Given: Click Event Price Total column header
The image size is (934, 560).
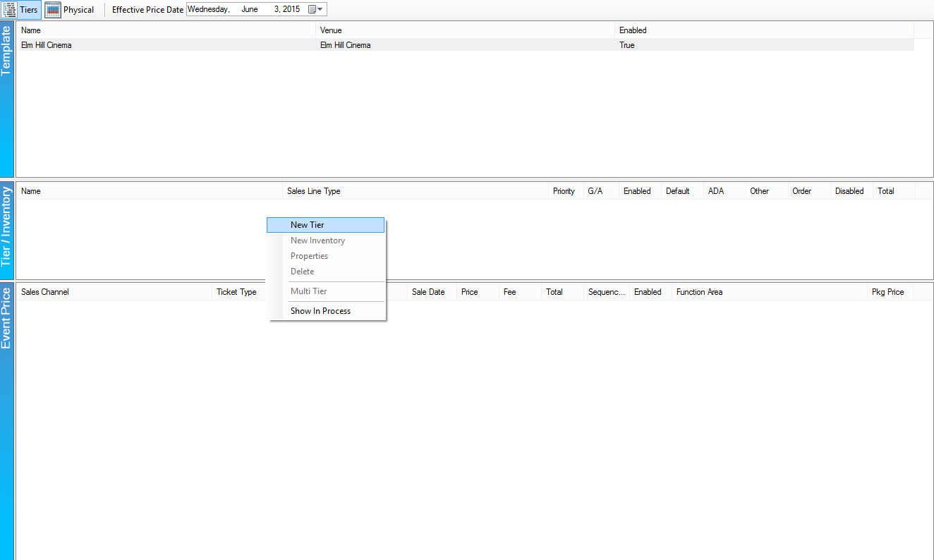Looking at the screenshot, I should [562, 292].
